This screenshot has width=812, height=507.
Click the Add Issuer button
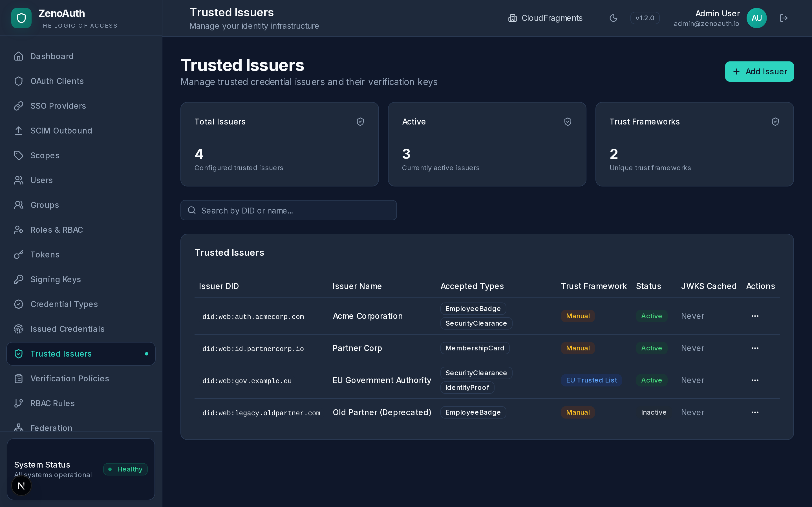click(x=759, y=72)
